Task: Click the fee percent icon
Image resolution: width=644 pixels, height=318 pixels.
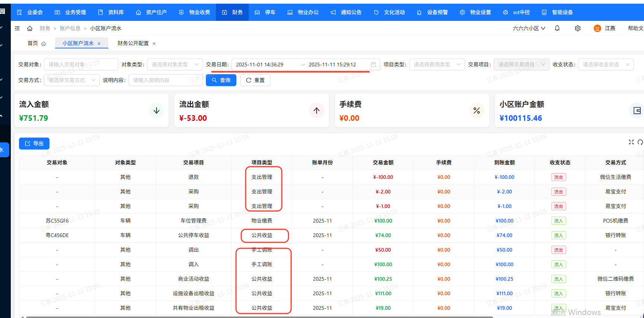Action: (x=476, y=110)
